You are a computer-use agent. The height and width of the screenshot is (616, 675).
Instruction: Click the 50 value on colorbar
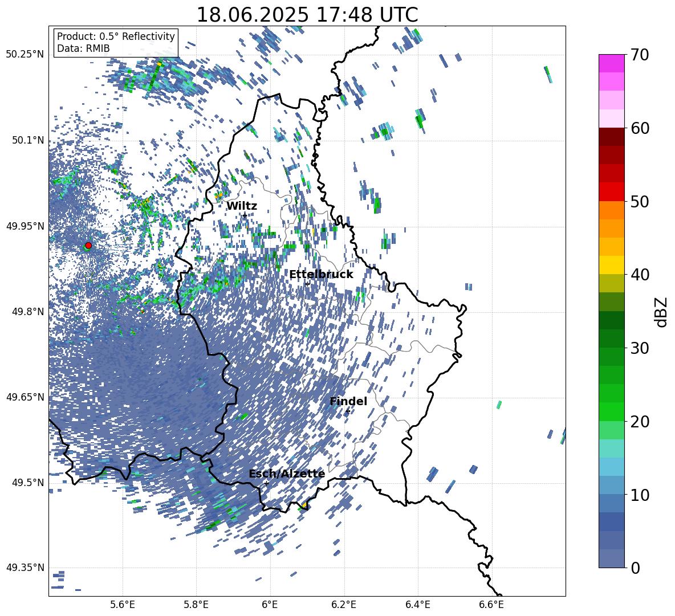point(639,201)
